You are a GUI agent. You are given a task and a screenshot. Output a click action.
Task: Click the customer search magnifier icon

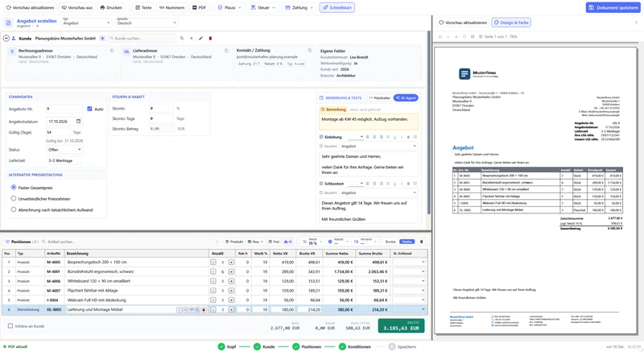point(182,38)
